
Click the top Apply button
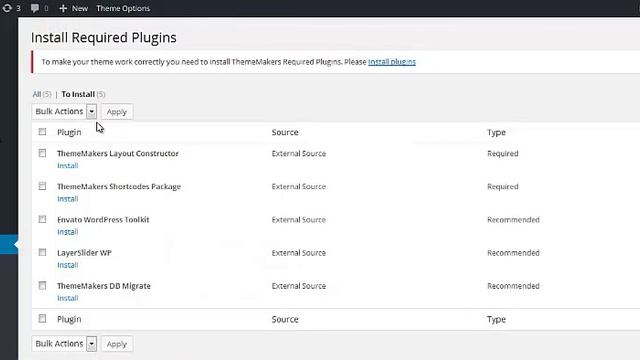[x=117, y=111]
